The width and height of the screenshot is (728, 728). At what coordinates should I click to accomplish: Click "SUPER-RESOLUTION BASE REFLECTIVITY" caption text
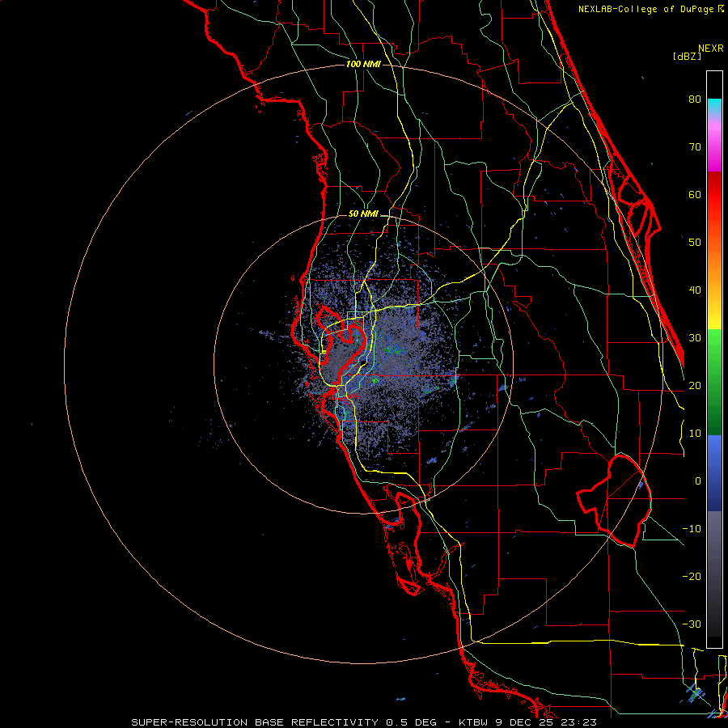pos(255,722)
